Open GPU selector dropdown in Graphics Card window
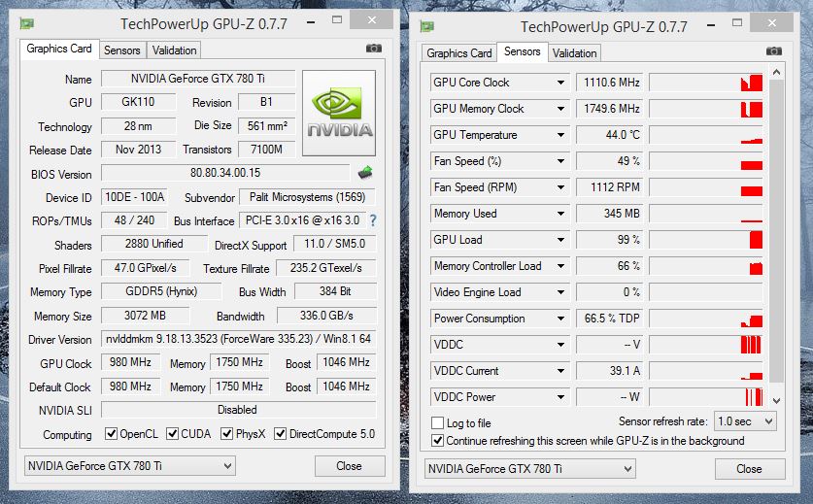This screenshot has height=504, width=813. [x=129, y=465]
